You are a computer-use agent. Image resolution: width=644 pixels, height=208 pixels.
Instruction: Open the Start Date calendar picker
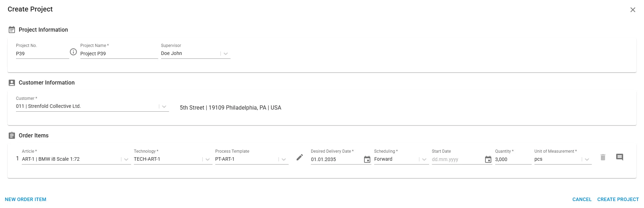(x=488, y=159)
